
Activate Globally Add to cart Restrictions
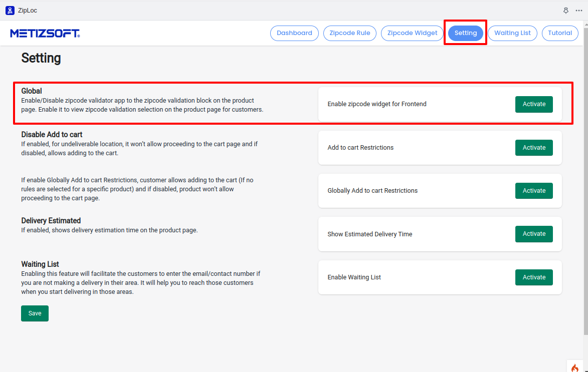point(534,191)
